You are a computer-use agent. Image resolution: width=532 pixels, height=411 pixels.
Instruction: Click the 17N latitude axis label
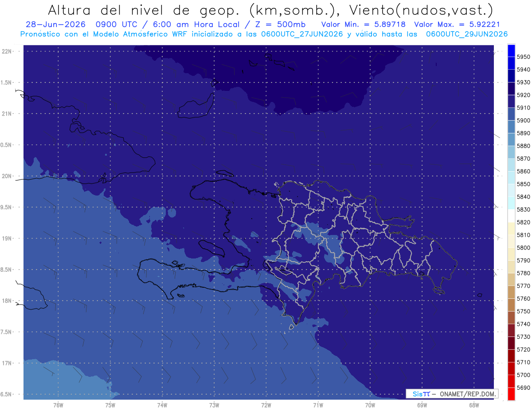(x=8, y=363)
